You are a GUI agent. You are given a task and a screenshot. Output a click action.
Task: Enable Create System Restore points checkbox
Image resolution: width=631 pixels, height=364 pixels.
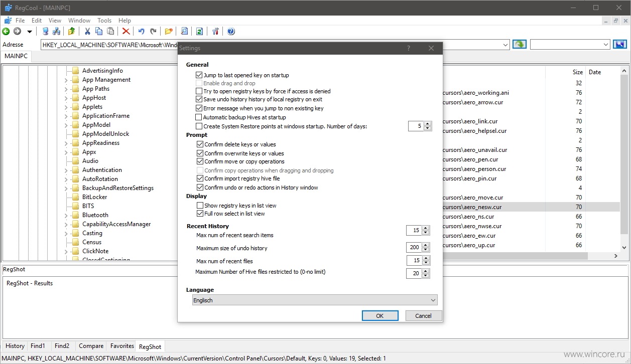[199, 126]
